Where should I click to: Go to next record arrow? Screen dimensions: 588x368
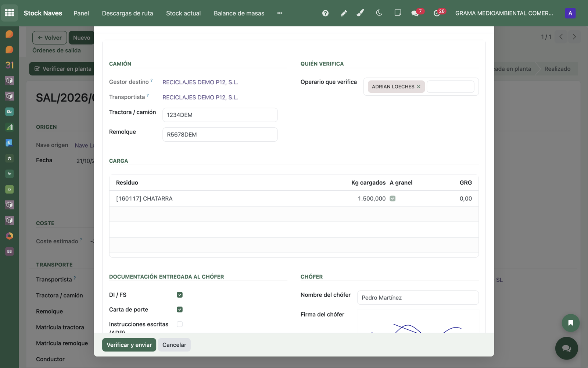point(574,37)
